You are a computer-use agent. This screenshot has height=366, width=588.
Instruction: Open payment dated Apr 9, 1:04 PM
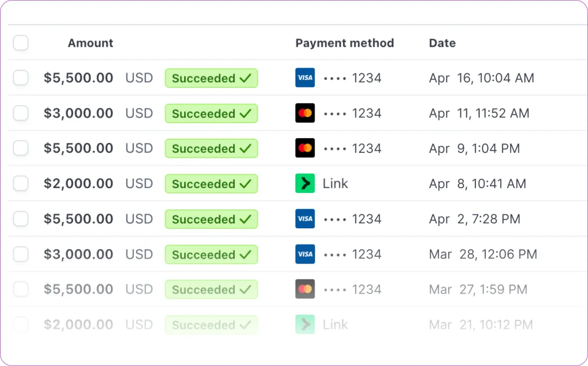(x=294, y=148)
